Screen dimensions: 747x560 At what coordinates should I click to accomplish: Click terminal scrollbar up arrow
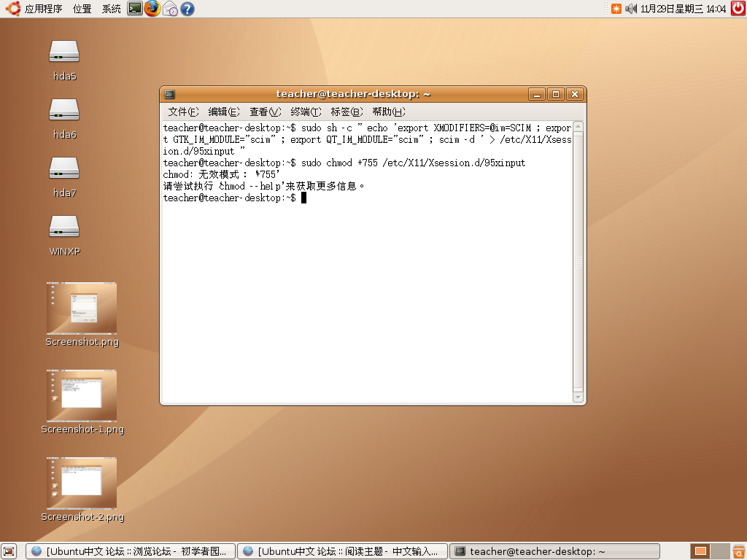578,126
